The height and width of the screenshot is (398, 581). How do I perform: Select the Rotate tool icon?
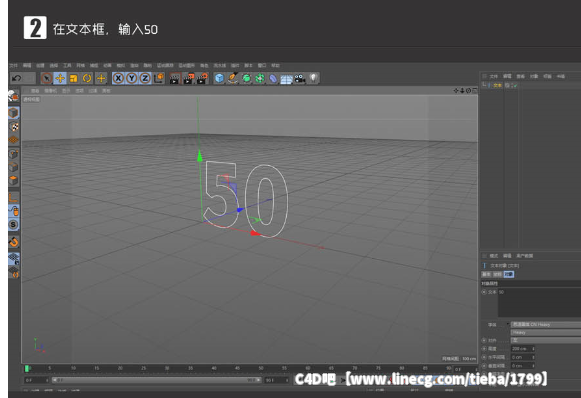(87, 78)
